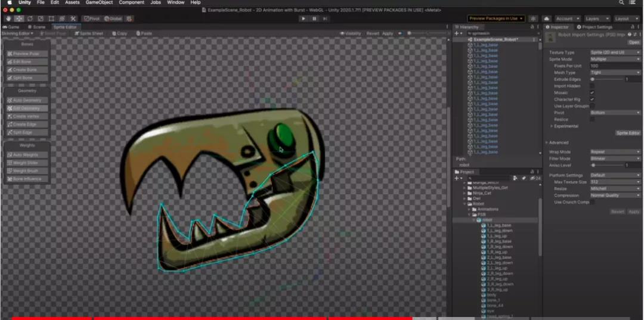
Task: Click the Open button in Inspector
Action: click(634, 42)
